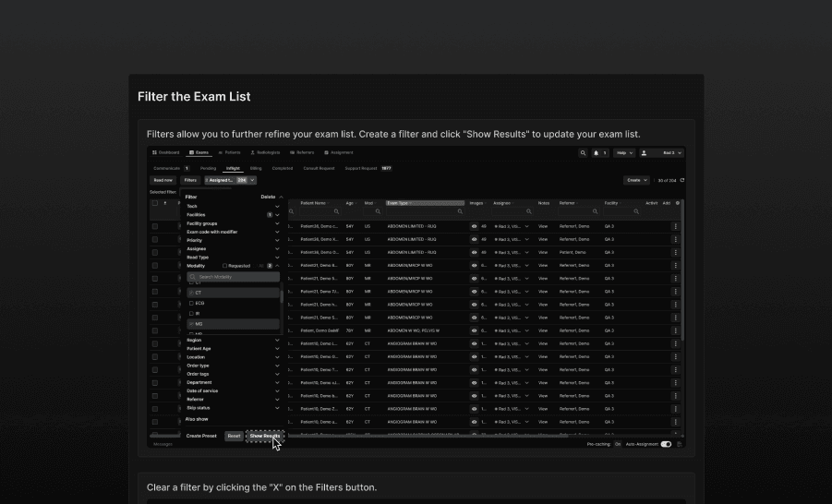Viewport: 832px width, 504px height.
Task: Click the Patient Name filter input
Action: 320,211
